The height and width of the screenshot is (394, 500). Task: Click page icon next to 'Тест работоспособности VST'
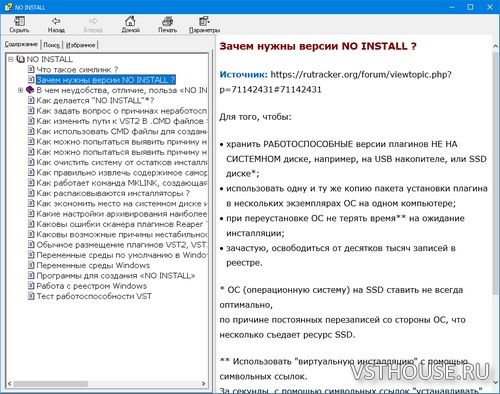coord(31,296)
